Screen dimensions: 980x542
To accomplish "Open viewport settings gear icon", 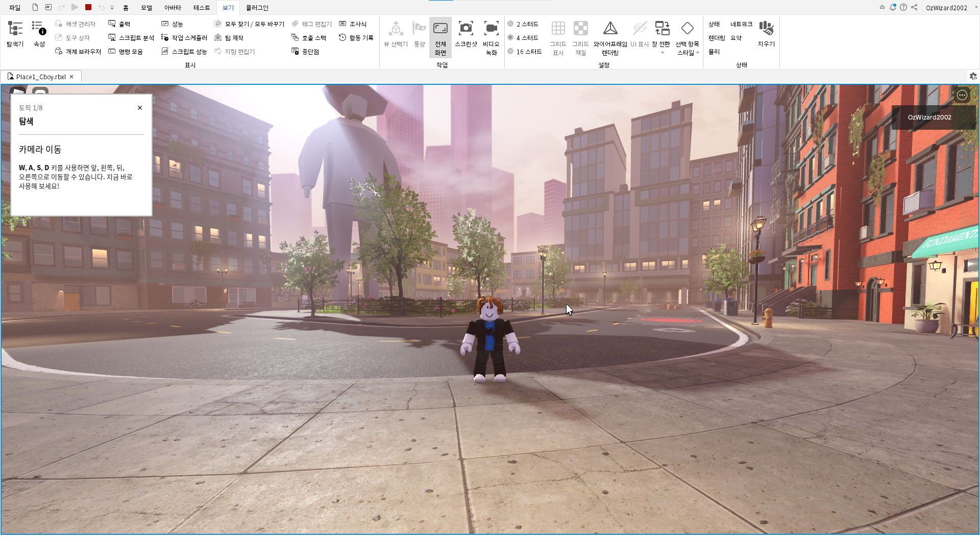I will [x=973, y=76].
